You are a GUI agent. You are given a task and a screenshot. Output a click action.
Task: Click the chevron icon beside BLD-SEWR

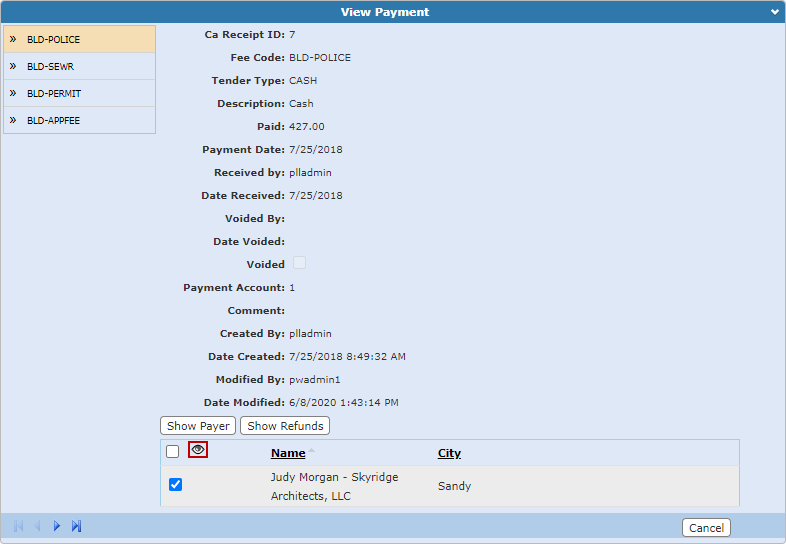[x=13, y=66]
